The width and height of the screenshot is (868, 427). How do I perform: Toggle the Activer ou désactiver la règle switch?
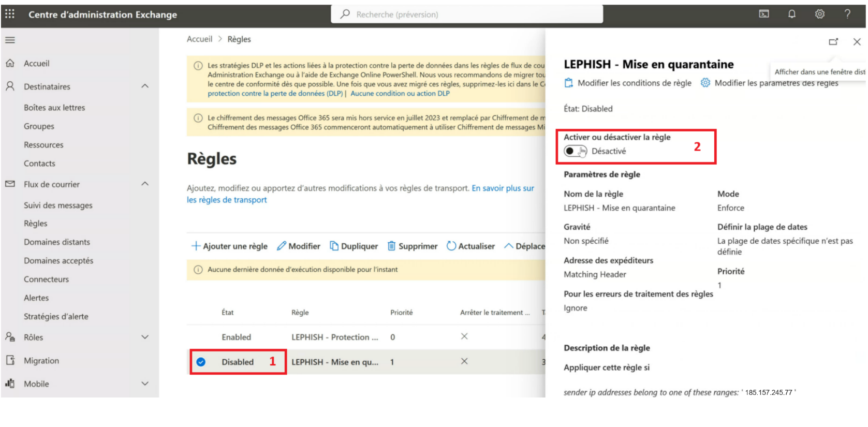click(575, 151)
